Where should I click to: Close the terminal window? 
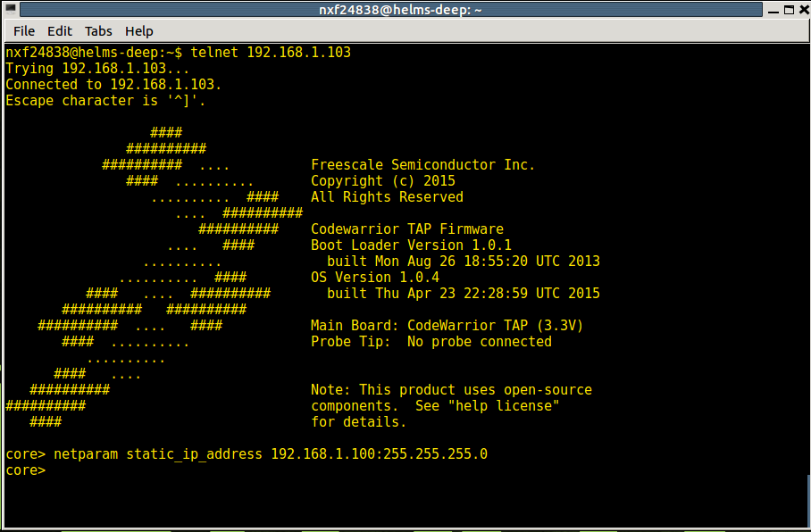click(804, 10)
